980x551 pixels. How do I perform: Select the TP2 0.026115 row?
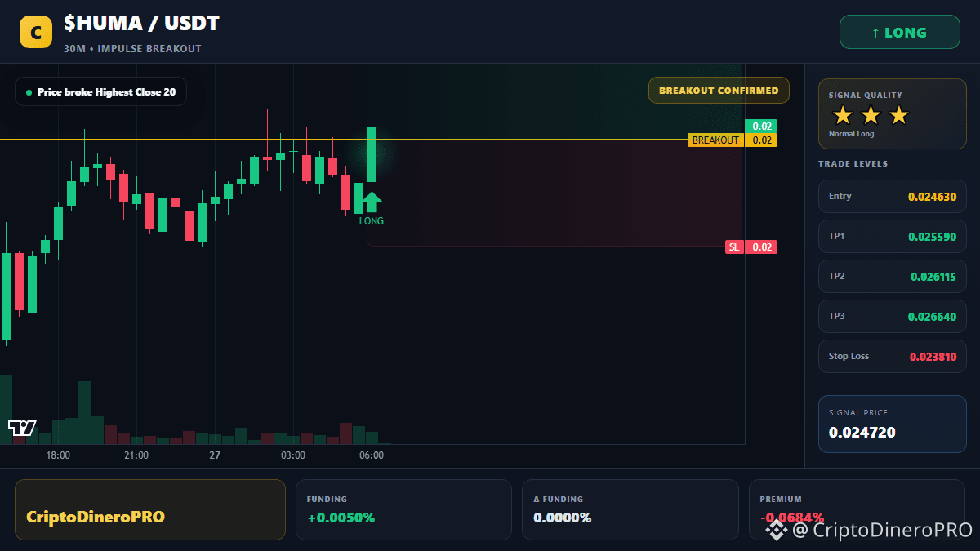point(892,276)
